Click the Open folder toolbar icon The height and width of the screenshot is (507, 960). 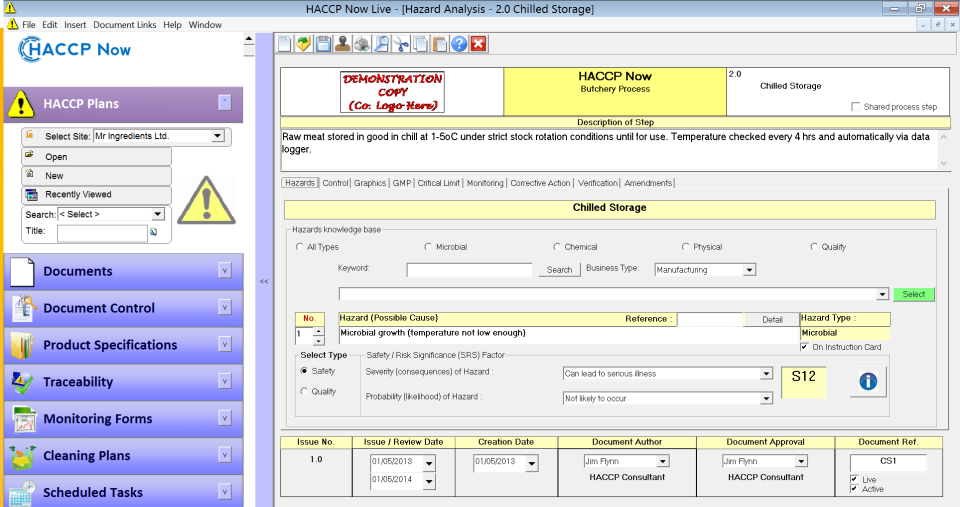pos(304,44)
